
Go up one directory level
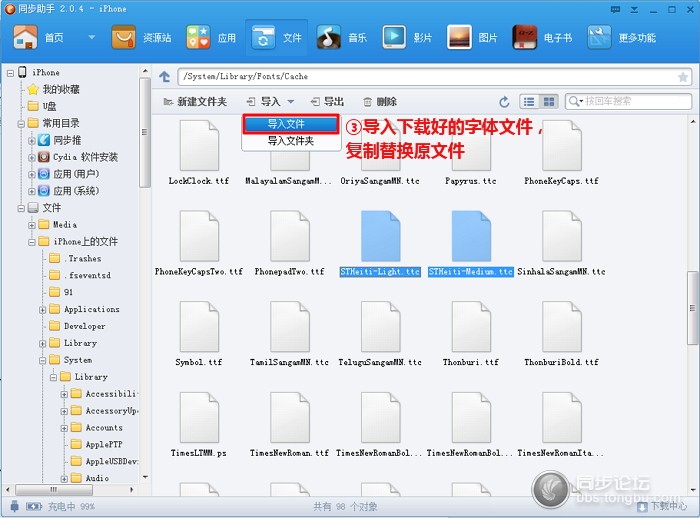point(165,77)
